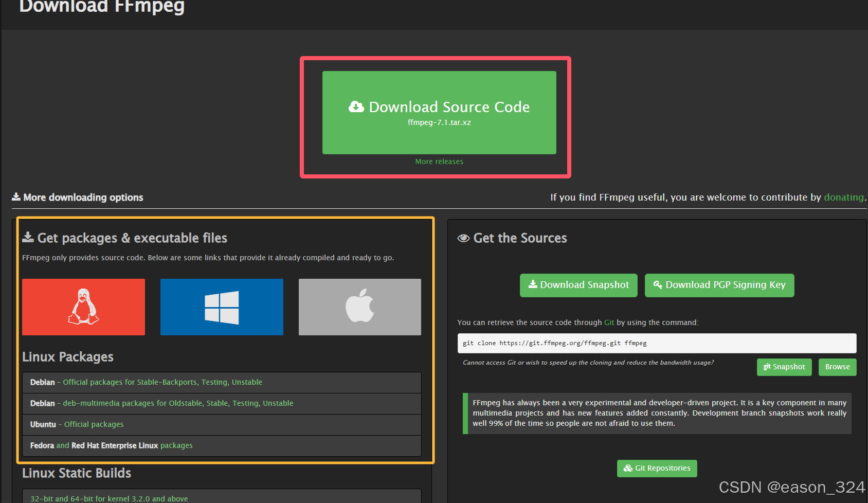Click the Linux Packages heading
This screenshot has width=868, height=503.
[x=68, y=357]
